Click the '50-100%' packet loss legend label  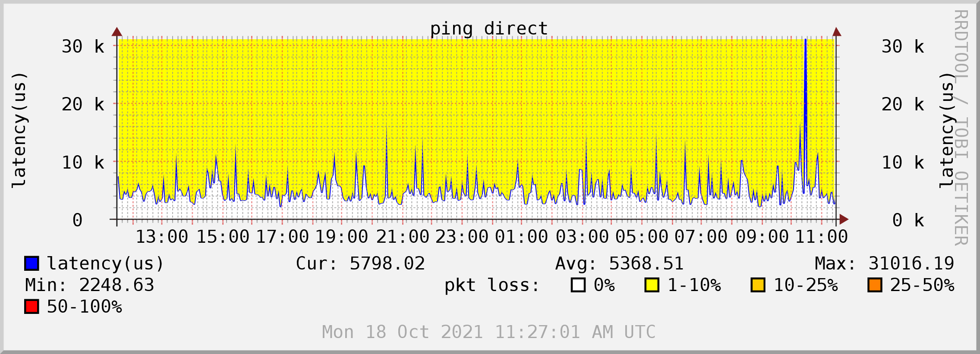click(84, 307)
